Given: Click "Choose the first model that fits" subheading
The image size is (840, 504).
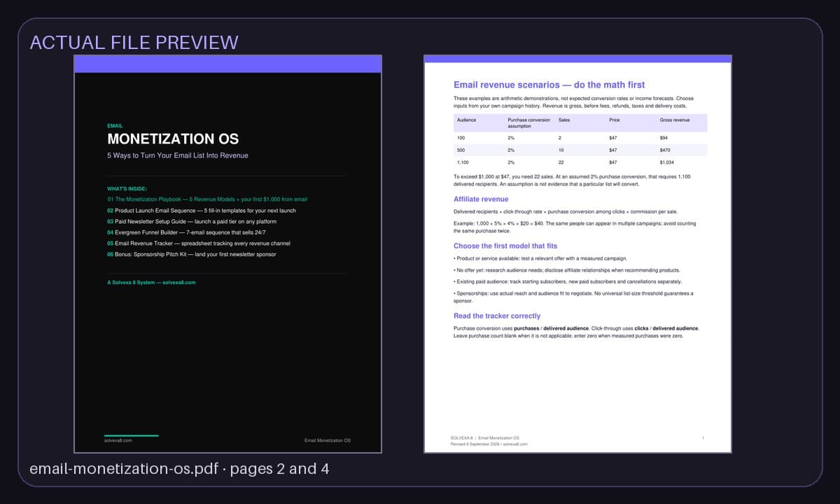Looking at the screenshot, I should 505,246.
